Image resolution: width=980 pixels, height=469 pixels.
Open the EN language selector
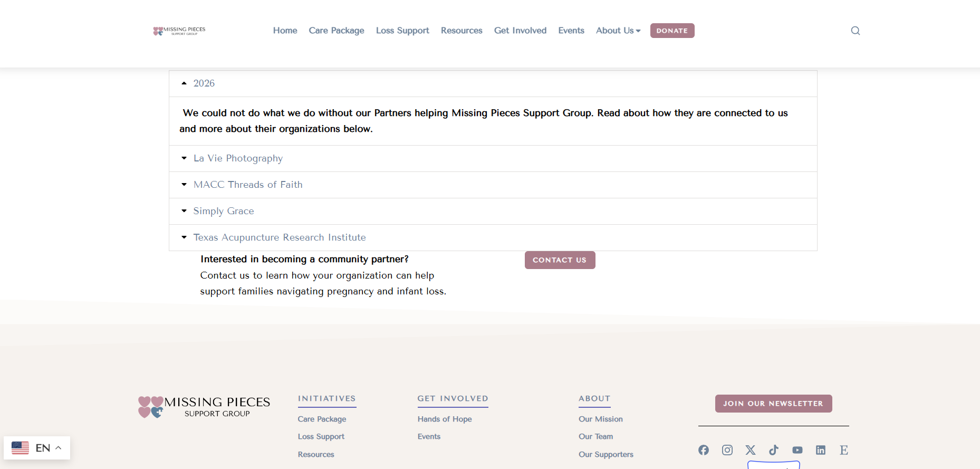click(37, 448)
